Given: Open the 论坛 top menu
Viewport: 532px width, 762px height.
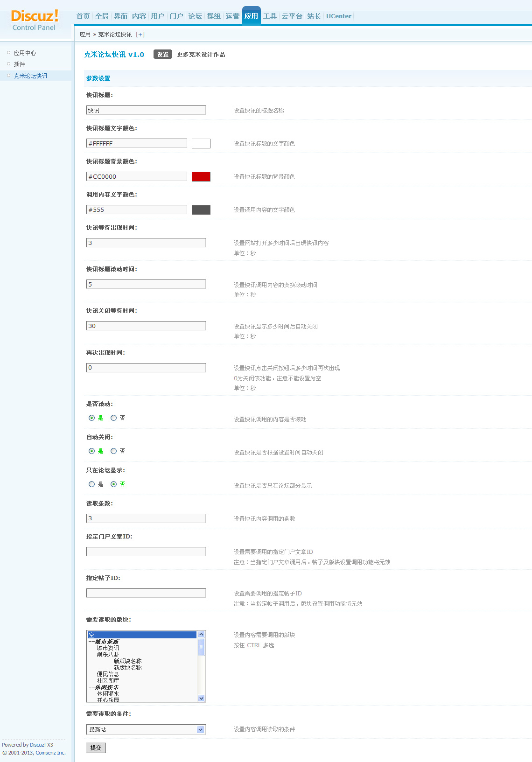Looking at the screenshot, I should click(x=195, y=16).
